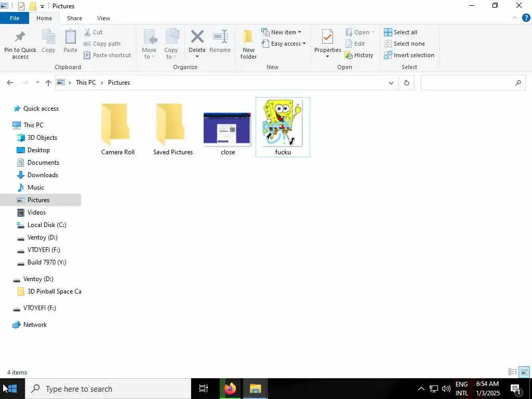Open Downloads in sidebar

click(x=37, y=175)
